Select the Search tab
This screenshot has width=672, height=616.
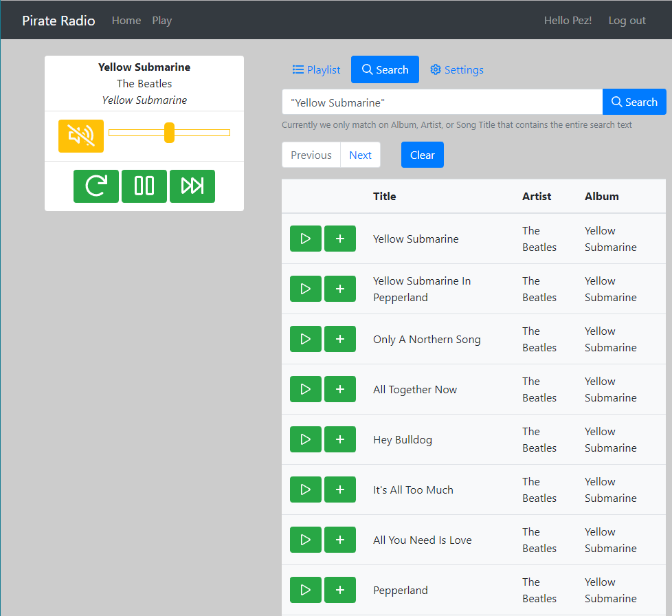pos(385,69)
